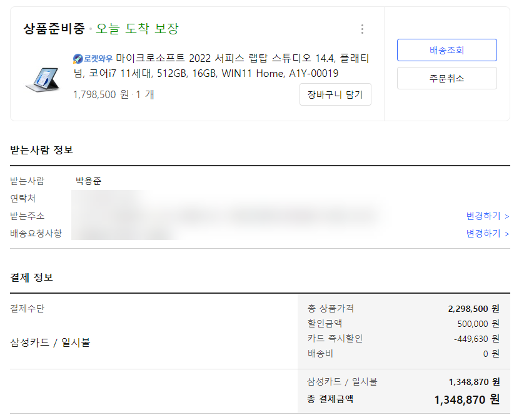Click the 로켓와우 rocket badge icon
Screen dimensions: 519x420
click(x=78, y=59)
